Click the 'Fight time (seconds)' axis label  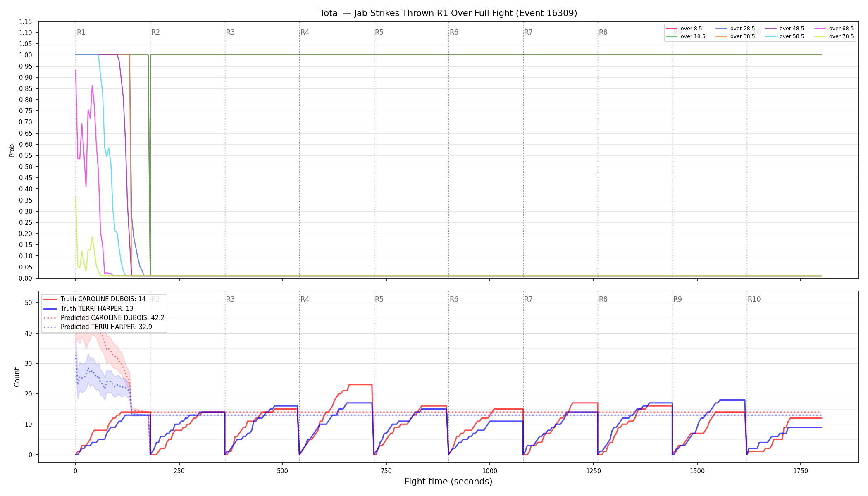click(448, 482)
